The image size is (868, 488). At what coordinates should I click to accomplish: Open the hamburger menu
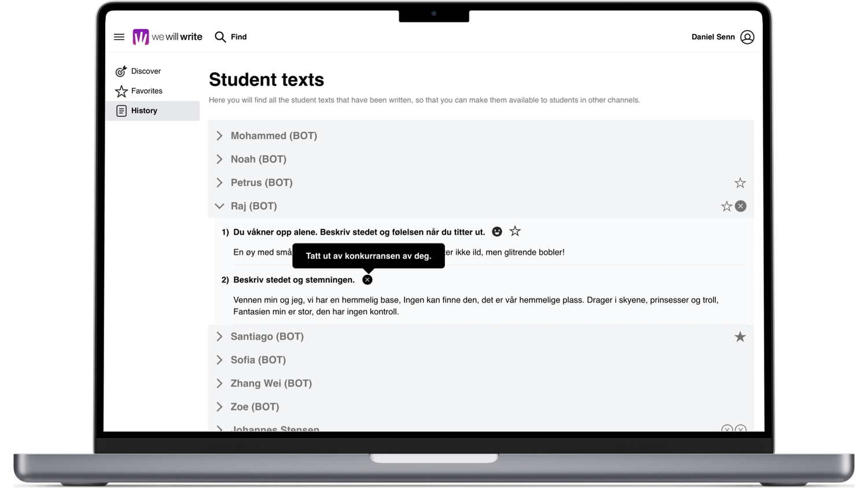tap(119, 36)
